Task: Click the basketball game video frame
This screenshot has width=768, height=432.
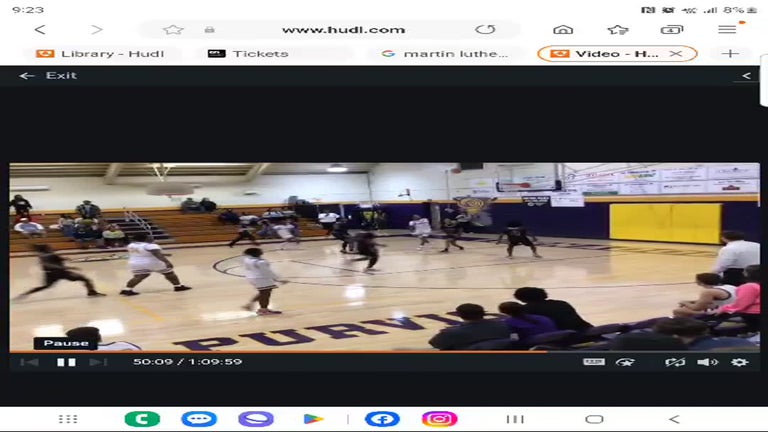Action: point(384,257)
